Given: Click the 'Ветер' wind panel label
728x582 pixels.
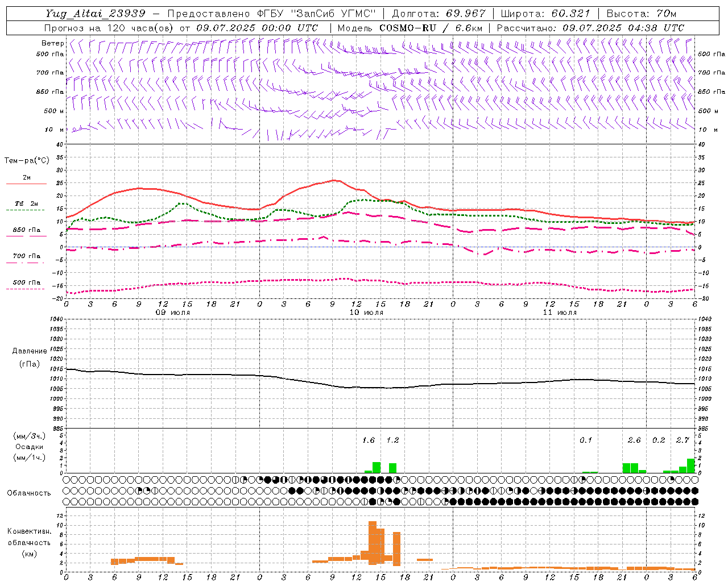Looking at the screenshot, I should point(52,43).
